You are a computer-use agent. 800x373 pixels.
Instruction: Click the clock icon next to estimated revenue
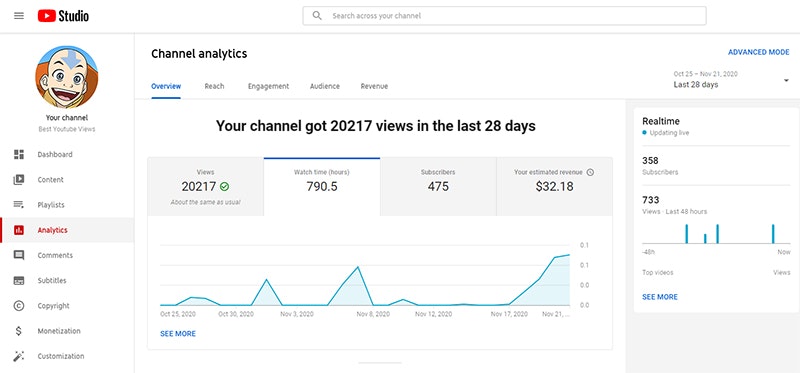tap(590, 172)
